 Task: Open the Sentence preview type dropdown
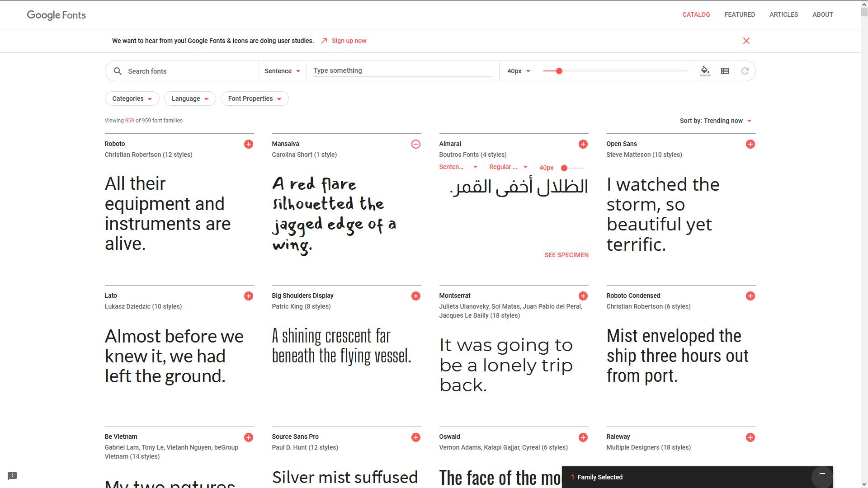pos(282,71)
